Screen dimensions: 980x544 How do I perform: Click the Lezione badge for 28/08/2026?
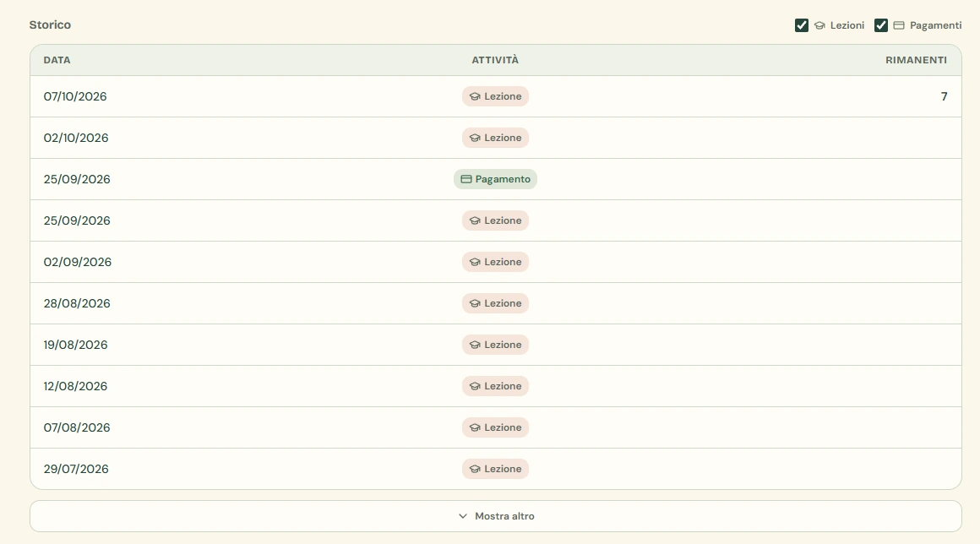495,303
